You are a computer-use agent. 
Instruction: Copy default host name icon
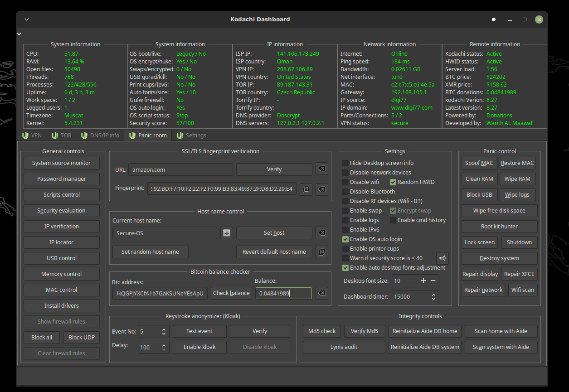321,252
